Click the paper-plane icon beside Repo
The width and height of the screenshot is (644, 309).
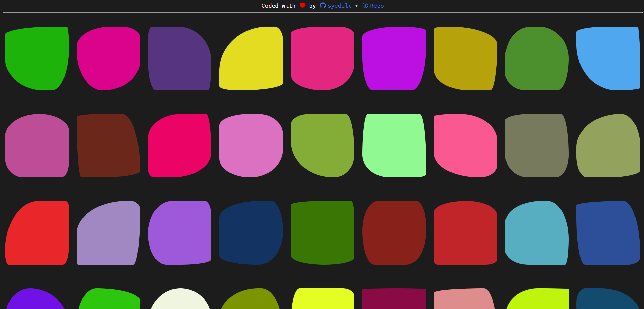(365, 5)
